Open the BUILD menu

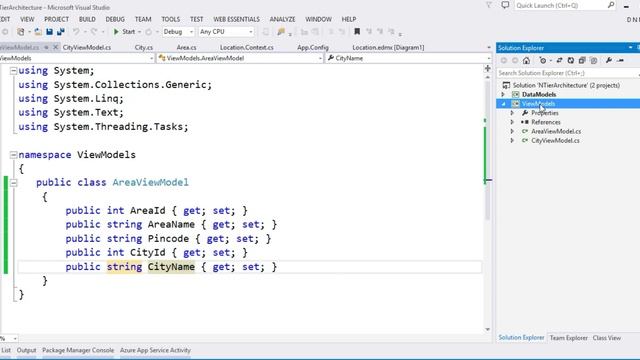87,19
